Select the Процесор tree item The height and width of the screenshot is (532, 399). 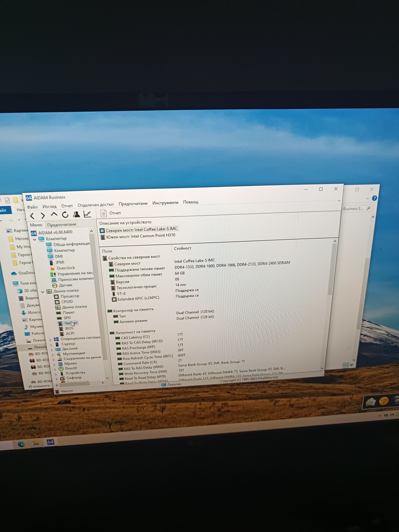coord(67,296)
